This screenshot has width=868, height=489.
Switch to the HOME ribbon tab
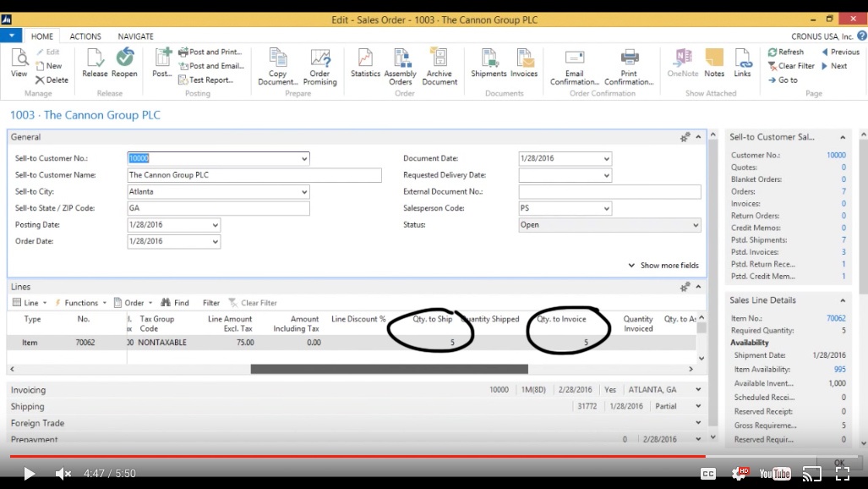coord(42,36)
